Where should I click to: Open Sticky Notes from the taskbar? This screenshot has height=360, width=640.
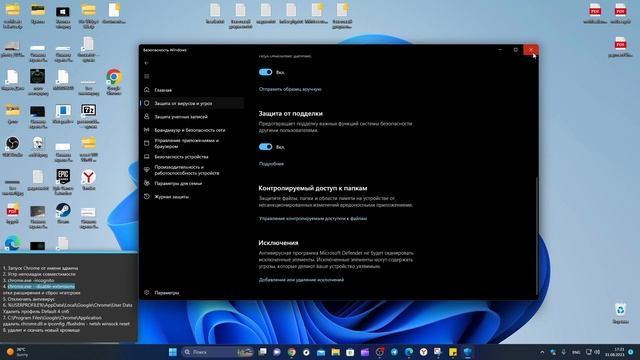pos(453,352)
